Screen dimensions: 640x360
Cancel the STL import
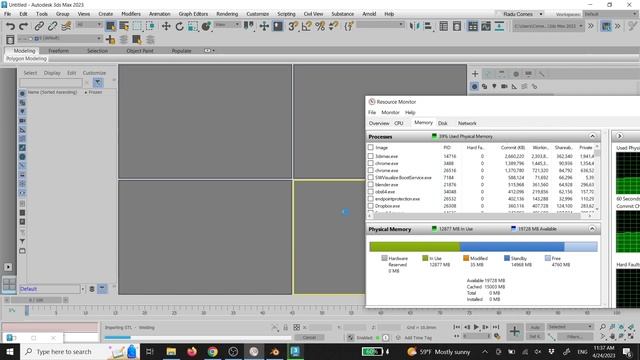pos(309,337)
